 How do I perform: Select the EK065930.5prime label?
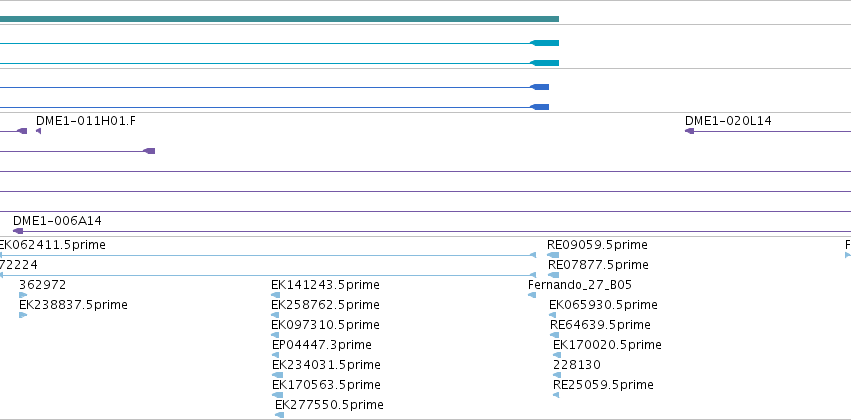coord(603,305)
